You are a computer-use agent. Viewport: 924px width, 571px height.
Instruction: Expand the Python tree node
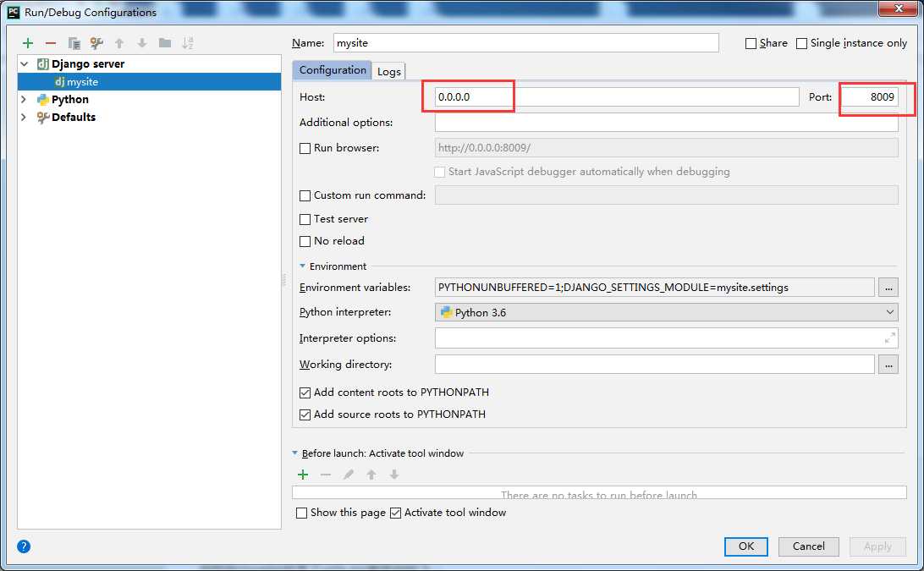tap(25, 100)
